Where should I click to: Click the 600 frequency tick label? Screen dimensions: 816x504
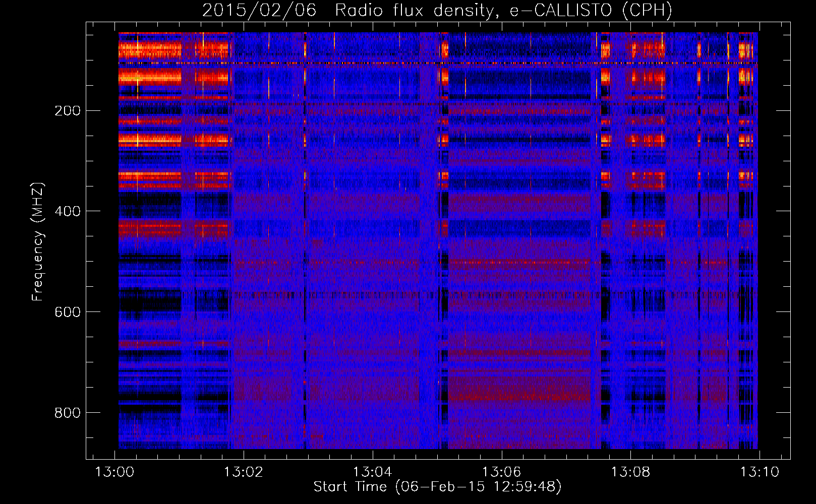67,312
